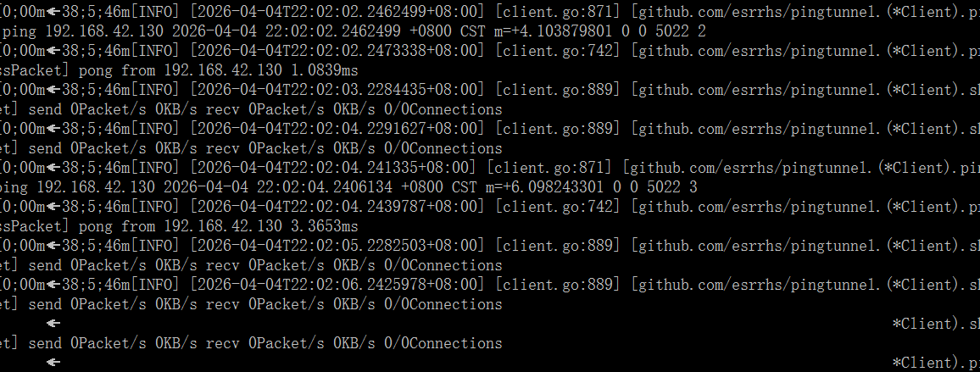Click the 22:02:04.2439787 log timestamp

coord(337,207)
